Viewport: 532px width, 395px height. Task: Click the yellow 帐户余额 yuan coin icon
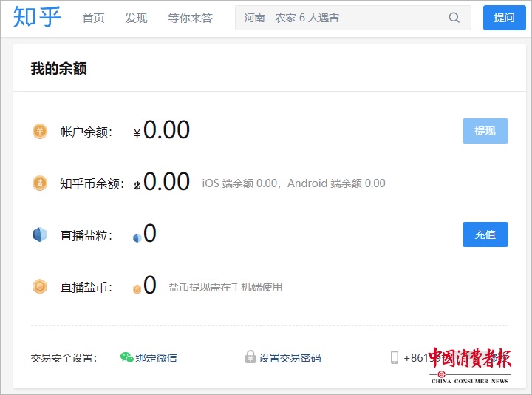[x=39, y=132]
